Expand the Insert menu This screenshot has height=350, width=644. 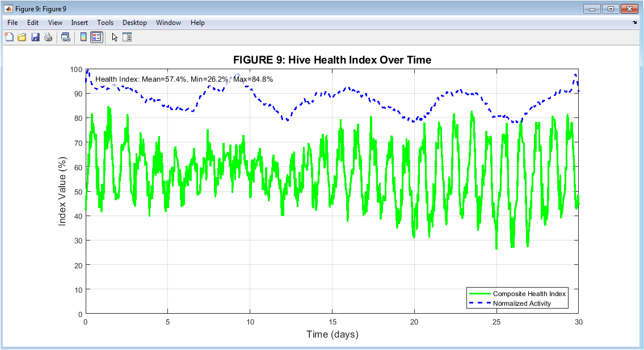click(x=79, y=23)
